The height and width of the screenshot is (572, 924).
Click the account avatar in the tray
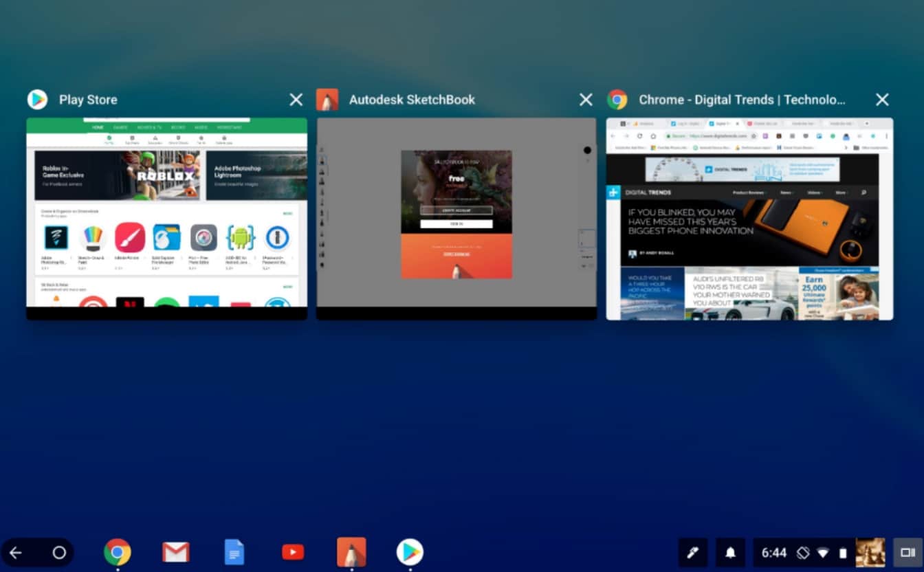pos(870,552)
